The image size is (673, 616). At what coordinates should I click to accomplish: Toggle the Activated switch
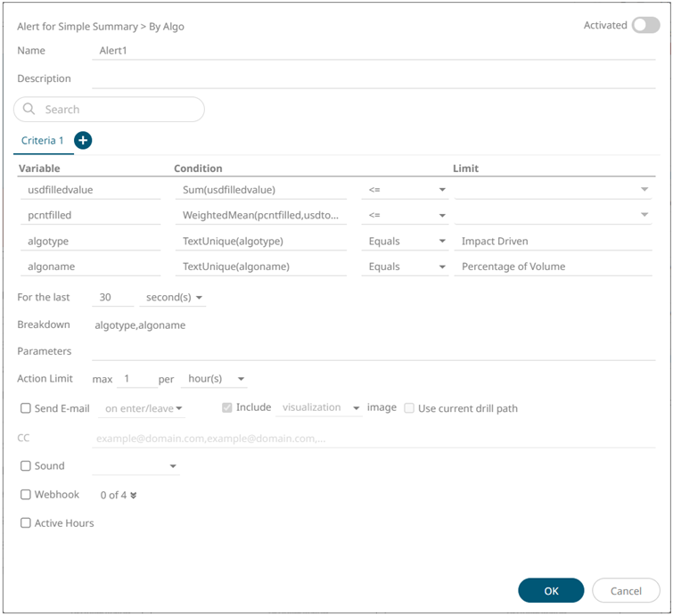(x=644, y=26)
